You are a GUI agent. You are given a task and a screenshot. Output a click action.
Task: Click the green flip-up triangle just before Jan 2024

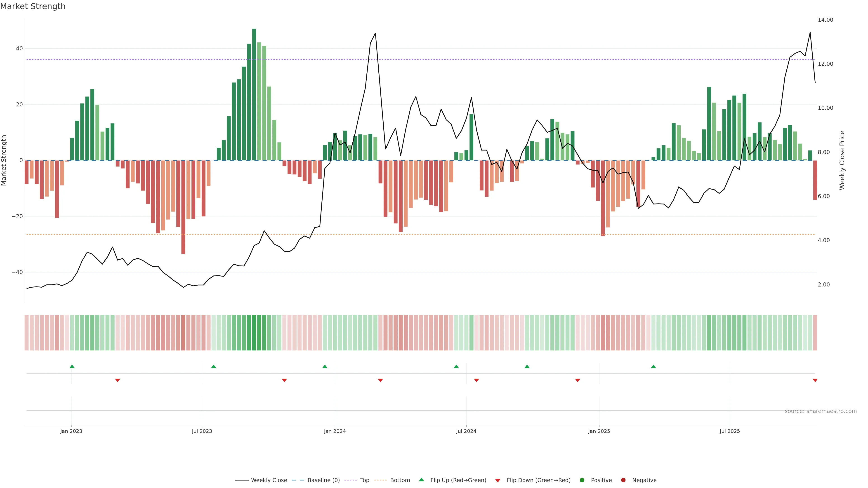click(325, 366)
